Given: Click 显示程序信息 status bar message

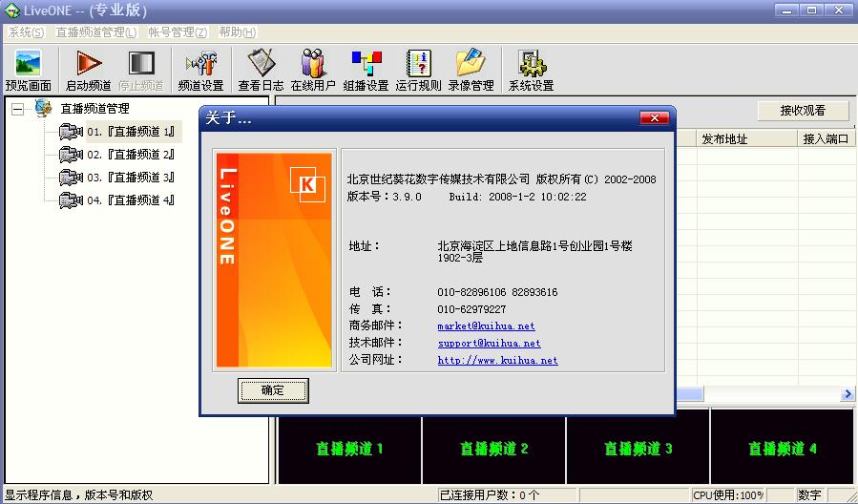Looking at the screenshot, I should (x=79, y=495).
